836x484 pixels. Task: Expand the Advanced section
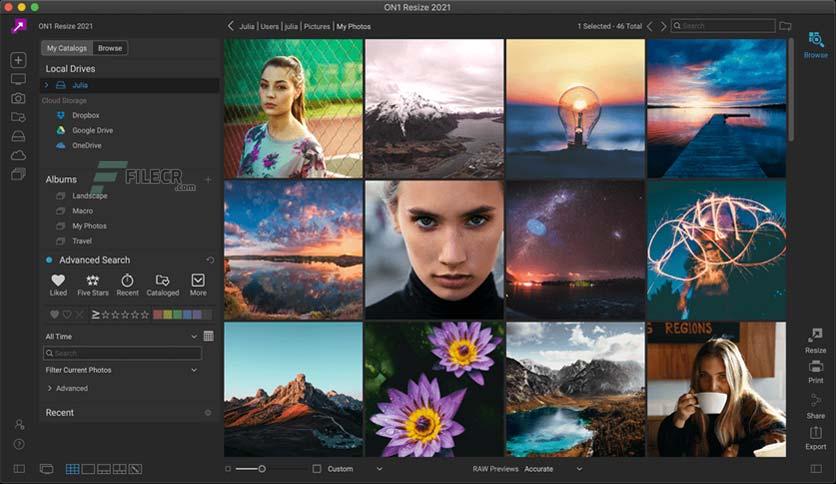pyautogui.click(x=50, y=389)
